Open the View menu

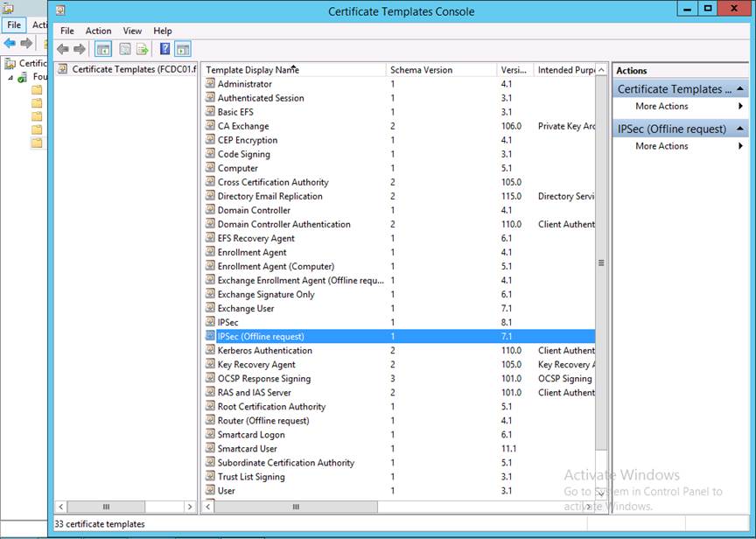click(132, 31)
